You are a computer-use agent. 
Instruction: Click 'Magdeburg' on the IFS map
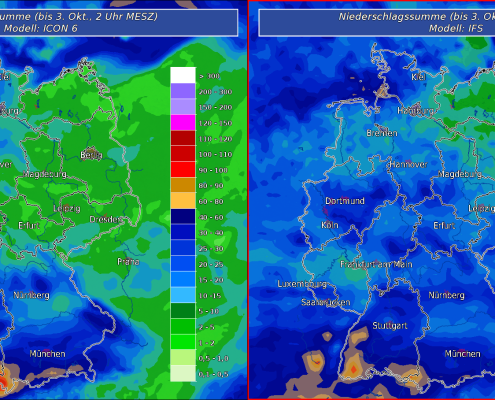460,174
